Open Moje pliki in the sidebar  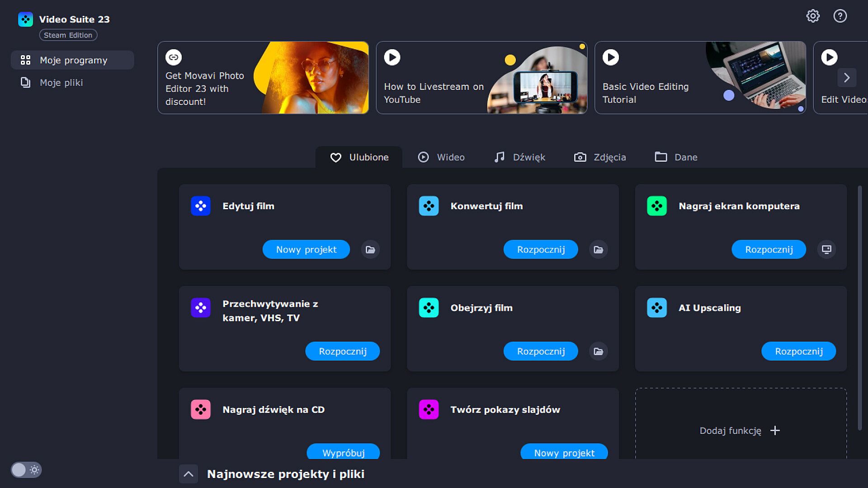pyautogui.click(x=61, y=83)
